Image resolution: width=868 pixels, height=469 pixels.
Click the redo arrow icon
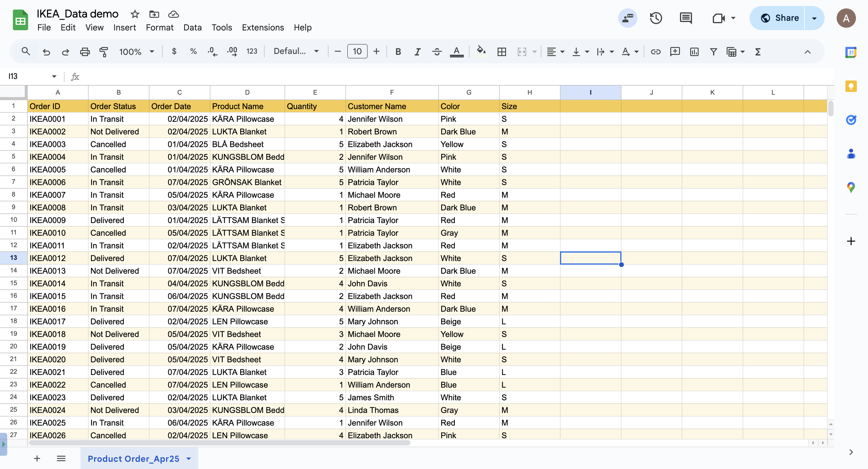click(x=65, y=52)
